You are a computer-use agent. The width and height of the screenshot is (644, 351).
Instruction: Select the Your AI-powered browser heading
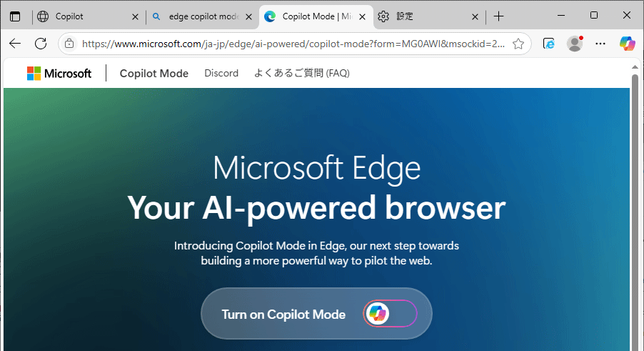pyautogui.click(x=317, y=208)
